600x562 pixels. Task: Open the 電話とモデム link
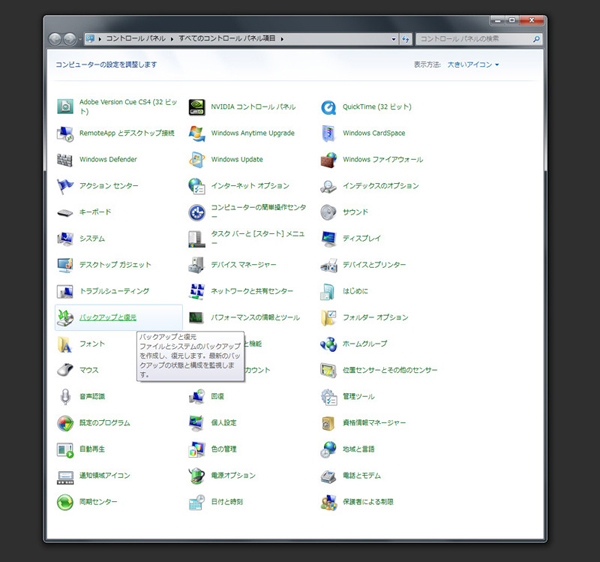point(362,476)
